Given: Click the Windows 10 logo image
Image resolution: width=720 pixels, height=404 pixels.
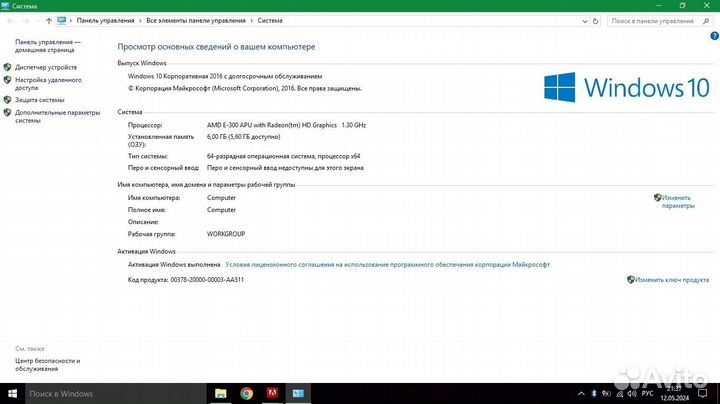Looking at the screenshot, I should 627,87.
